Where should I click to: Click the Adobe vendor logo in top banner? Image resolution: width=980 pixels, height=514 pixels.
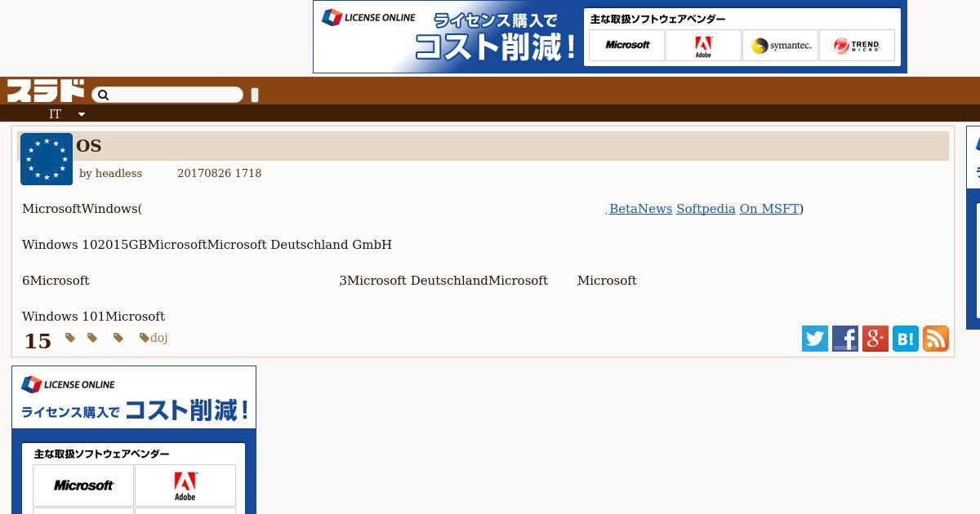pos(703,46)
